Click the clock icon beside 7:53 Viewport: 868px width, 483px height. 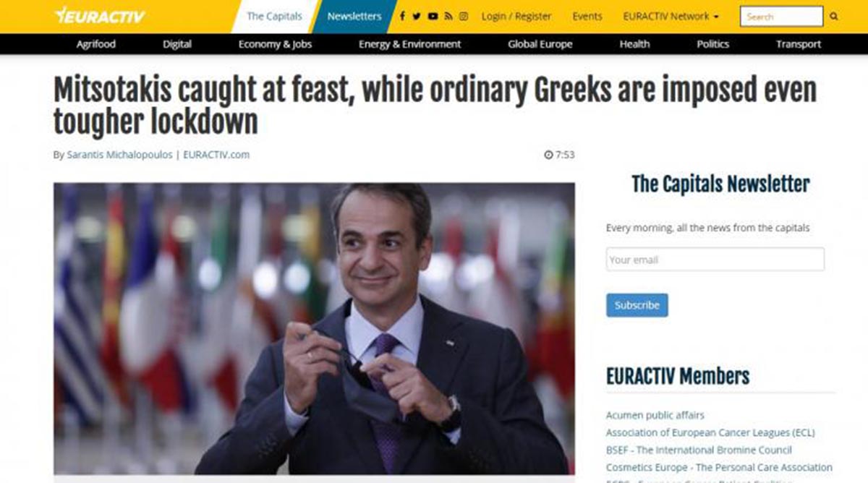coord(548,155)
